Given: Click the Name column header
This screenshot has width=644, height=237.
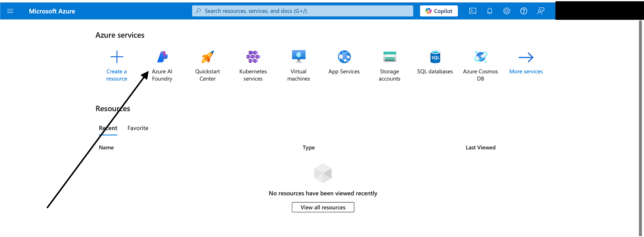Looking at the screenshot, I should coord(106,148).
